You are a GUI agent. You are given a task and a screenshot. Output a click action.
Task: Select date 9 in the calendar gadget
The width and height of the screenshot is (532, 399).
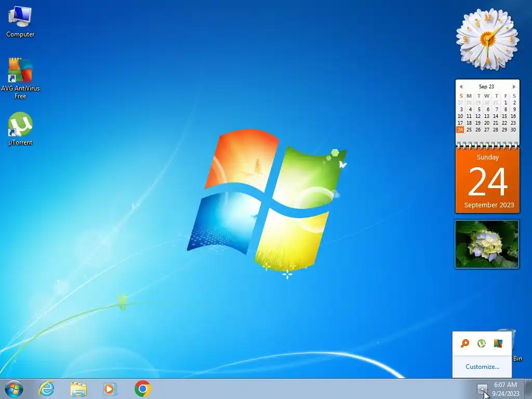point(514,109)
